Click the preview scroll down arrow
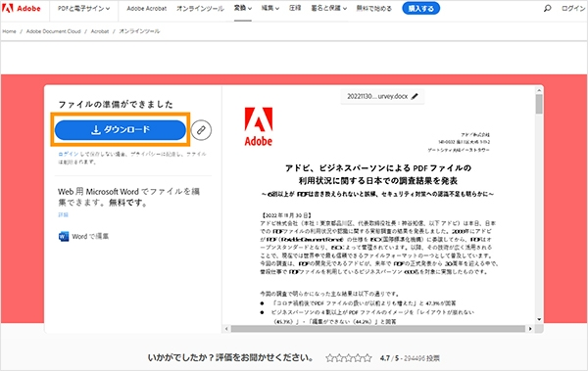Image resolution: width=588 pixels, height=371 pixels. (539, 320)
